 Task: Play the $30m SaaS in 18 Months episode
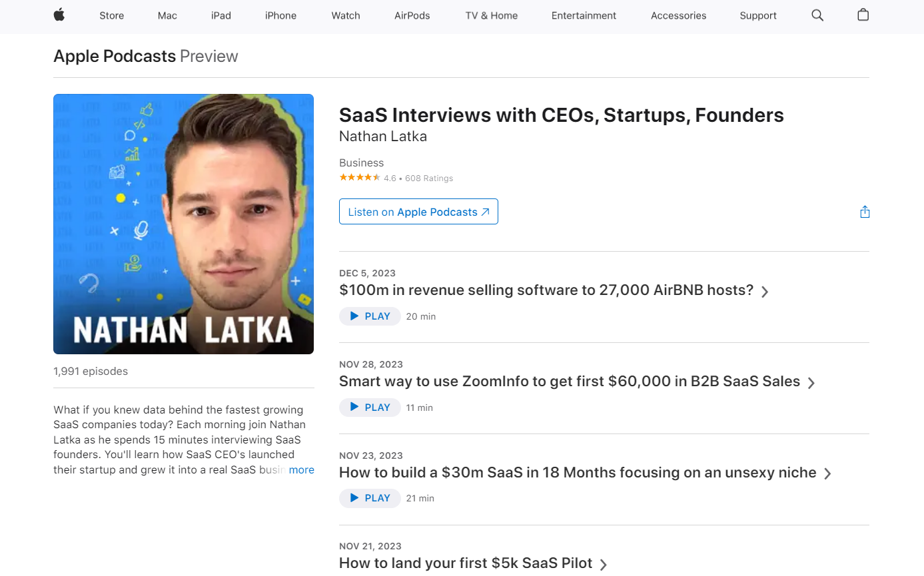[370, 497]
